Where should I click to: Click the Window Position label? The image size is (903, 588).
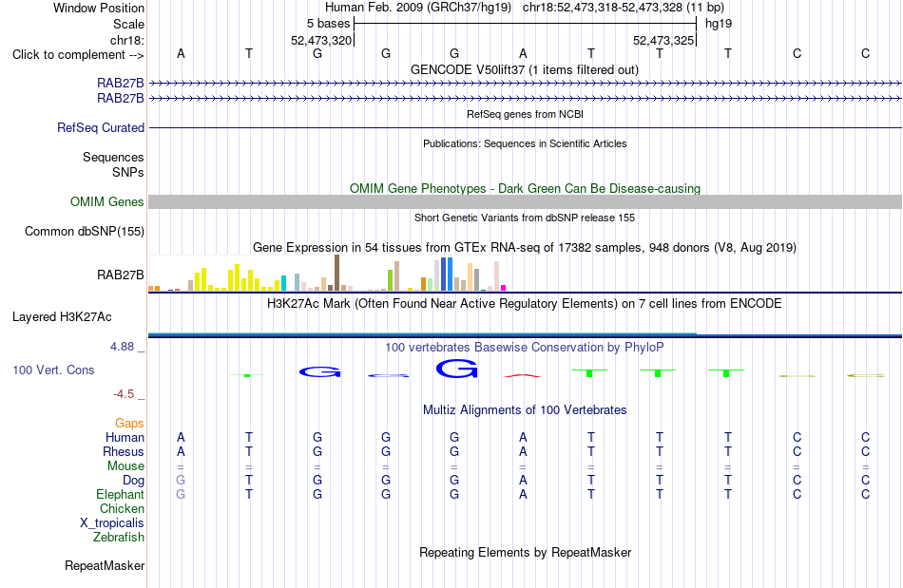coord(99,8)
